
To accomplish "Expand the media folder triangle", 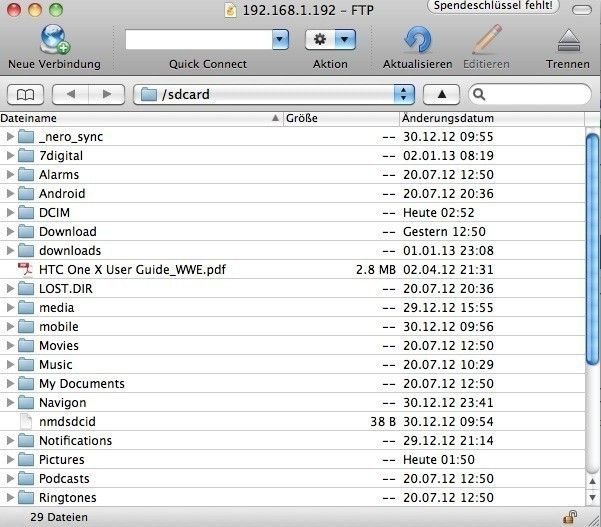I will click(x=10, y=307).
